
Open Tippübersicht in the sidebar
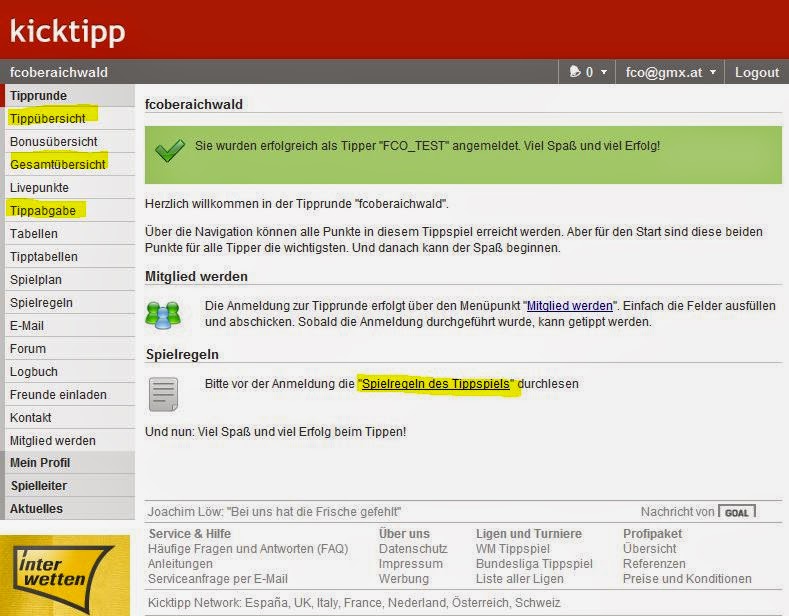[69, 119]
